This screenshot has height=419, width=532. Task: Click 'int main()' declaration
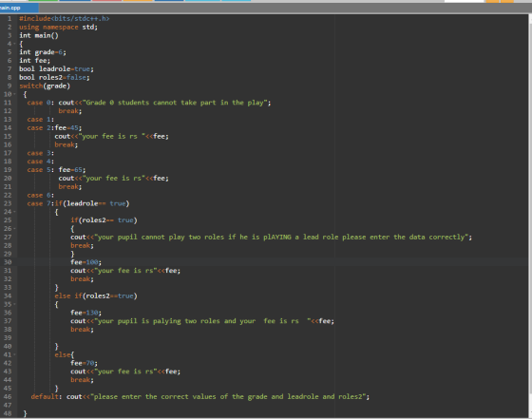tap(39, 35)
